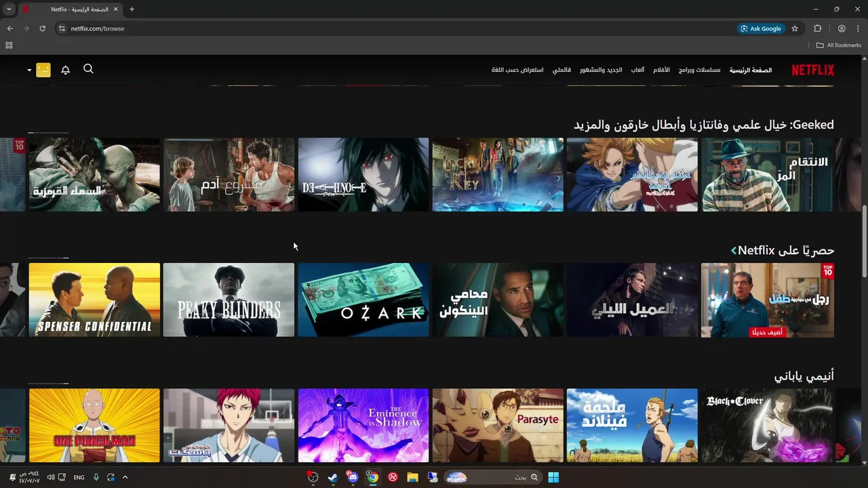The image size is (868, 488).
Task: Click the browser back arrow
Action: [9, 28]
